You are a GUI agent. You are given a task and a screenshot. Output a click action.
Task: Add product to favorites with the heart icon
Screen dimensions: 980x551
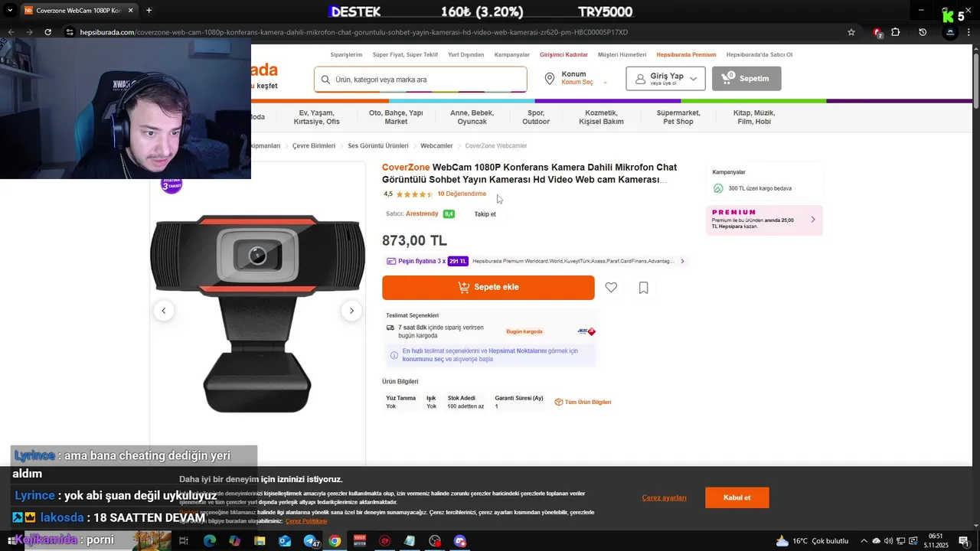tap(611, 288)
